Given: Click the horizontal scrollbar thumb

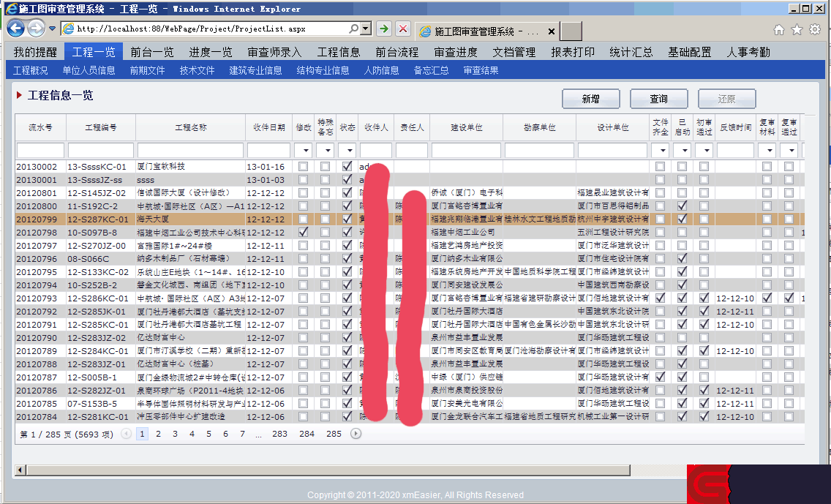Looking at the screenshot, I should click(328, 470).
